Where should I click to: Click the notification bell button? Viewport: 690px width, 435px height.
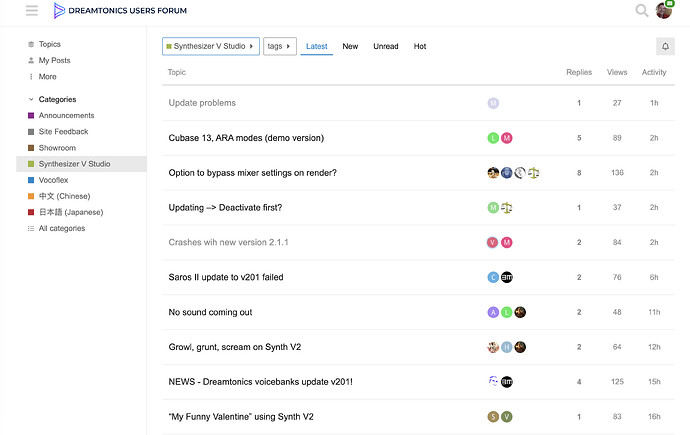tap(665, 46)
